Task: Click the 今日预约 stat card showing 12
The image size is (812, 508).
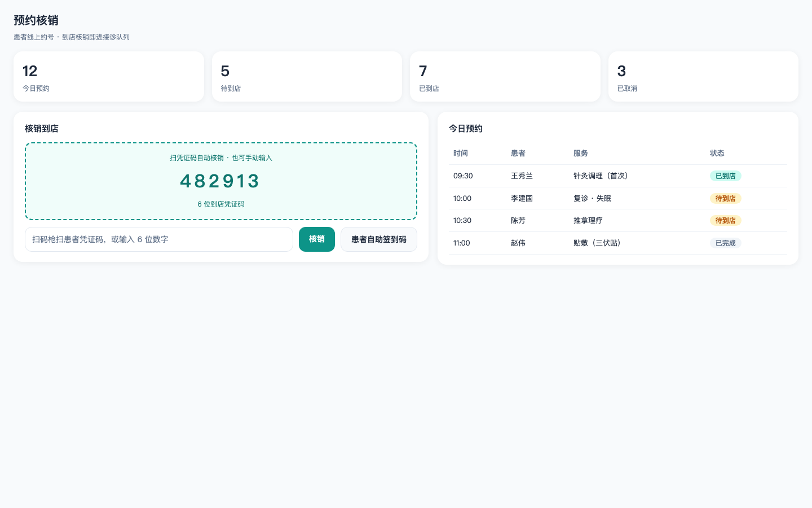Action: 109,77
